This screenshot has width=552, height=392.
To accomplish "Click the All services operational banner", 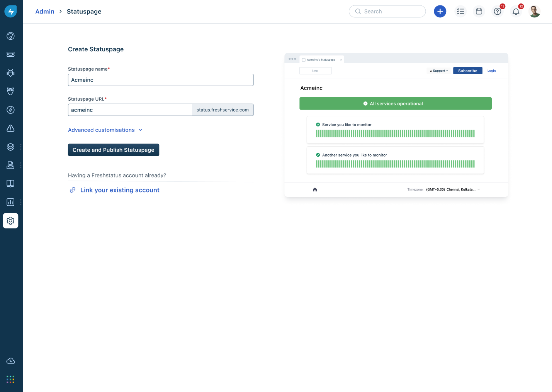I will tap(396, 104).
